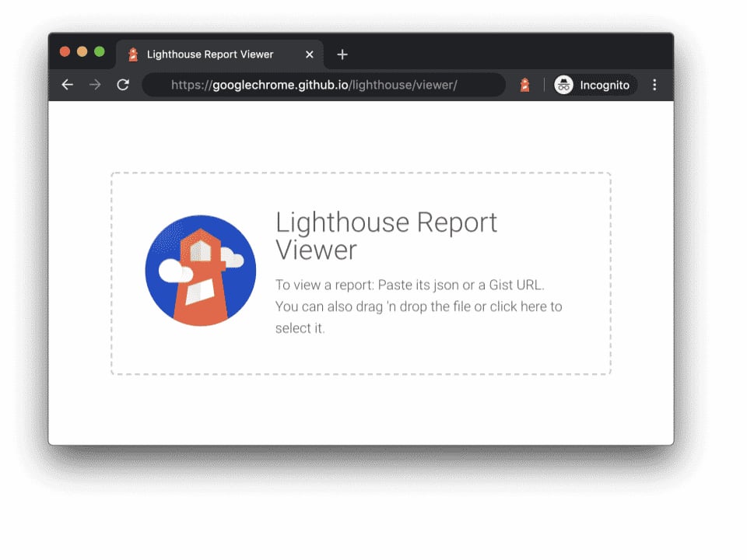Viewport: 747px width, 560px height.
Task: Click the forward navigation arrow
Action: (95, 85)
